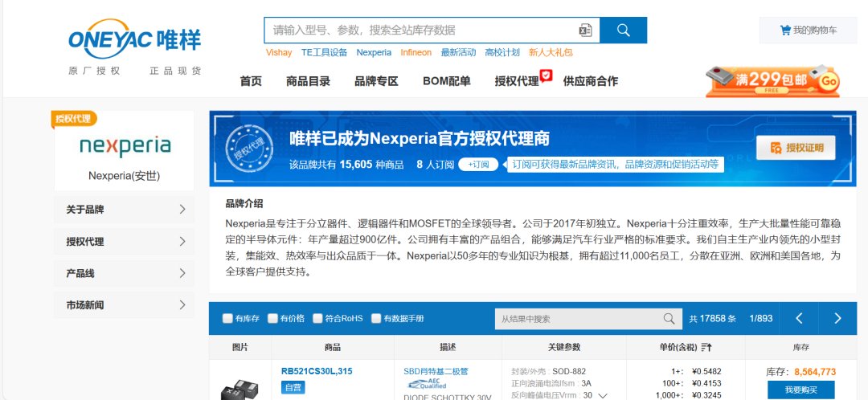This screenshot has height=400, width=868.
Task: Click the 商品 column header
Action: pos(333,348)
